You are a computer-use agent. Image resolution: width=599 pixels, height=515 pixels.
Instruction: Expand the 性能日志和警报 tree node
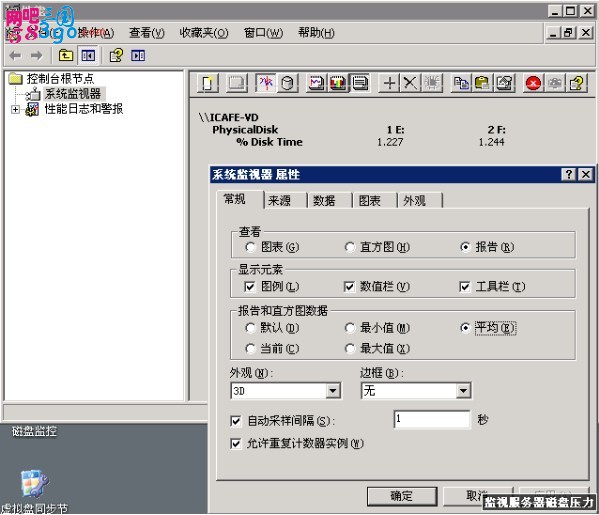pos(15,109)
